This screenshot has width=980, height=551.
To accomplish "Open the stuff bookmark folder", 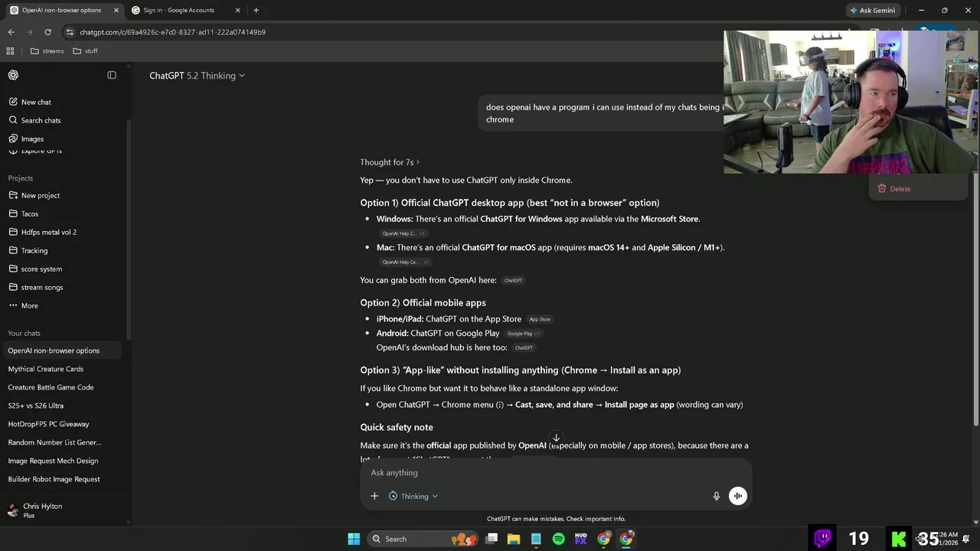I will coord(85,51).
